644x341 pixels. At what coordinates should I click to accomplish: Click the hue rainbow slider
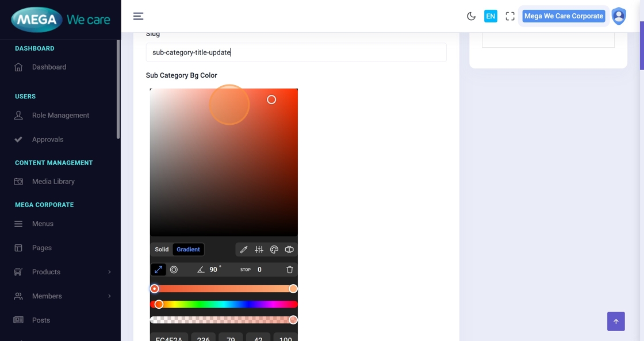224,304
